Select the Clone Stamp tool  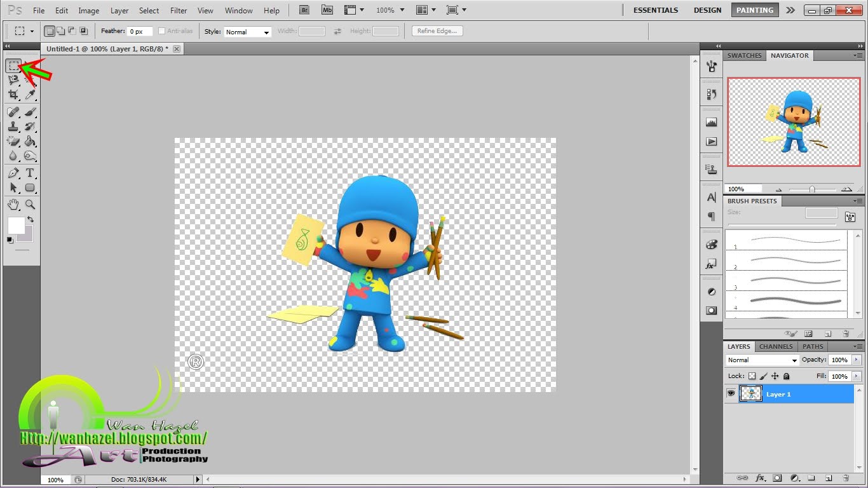[x=13, y=127]
